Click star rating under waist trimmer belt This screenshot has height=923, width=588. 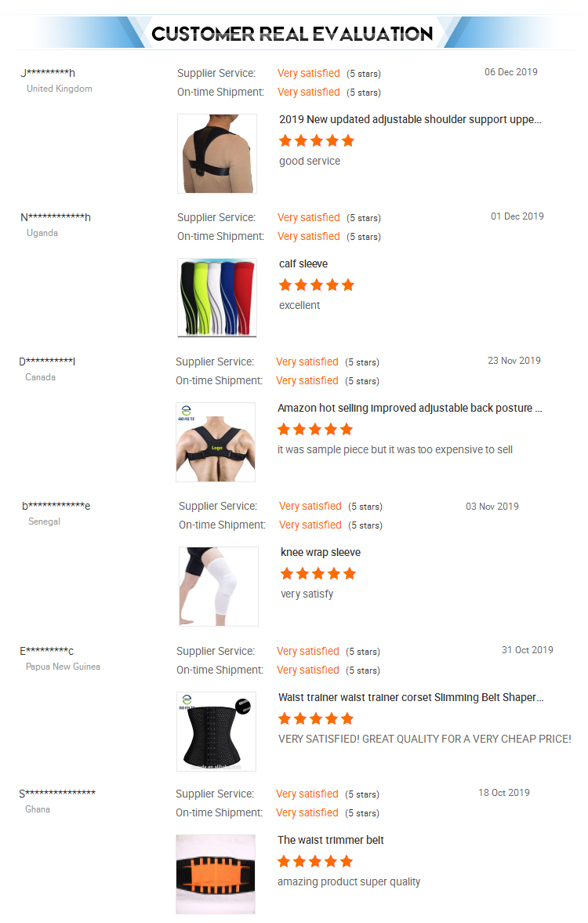click(315, 862)
